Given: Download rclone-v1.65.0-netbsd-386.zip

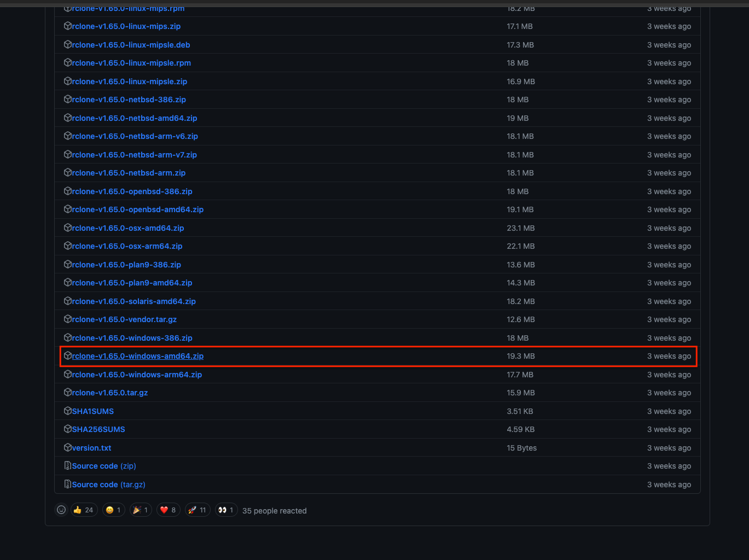Looking at the screenshot, I should point(129,100).
